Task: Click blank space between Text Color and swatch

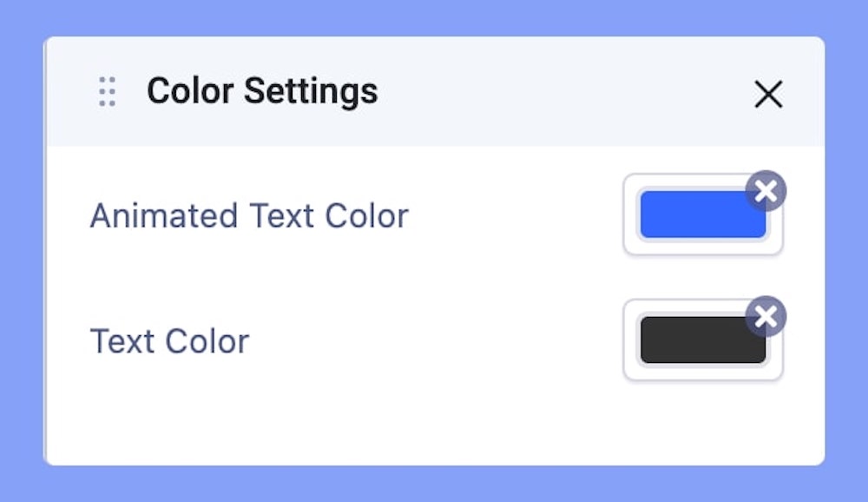Action: 434,341
